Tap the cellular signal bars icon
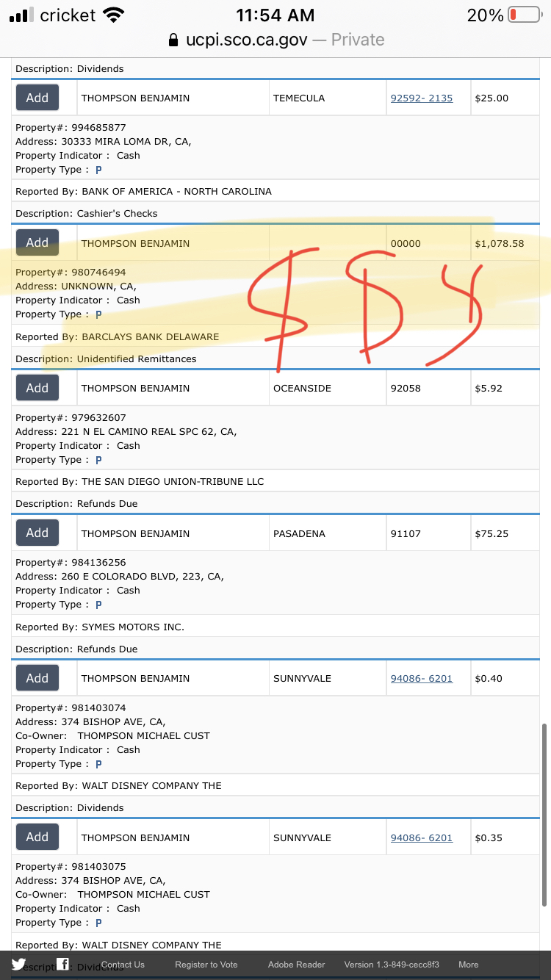The height and width of the screenshot is (980, 551). coord(21,15)
